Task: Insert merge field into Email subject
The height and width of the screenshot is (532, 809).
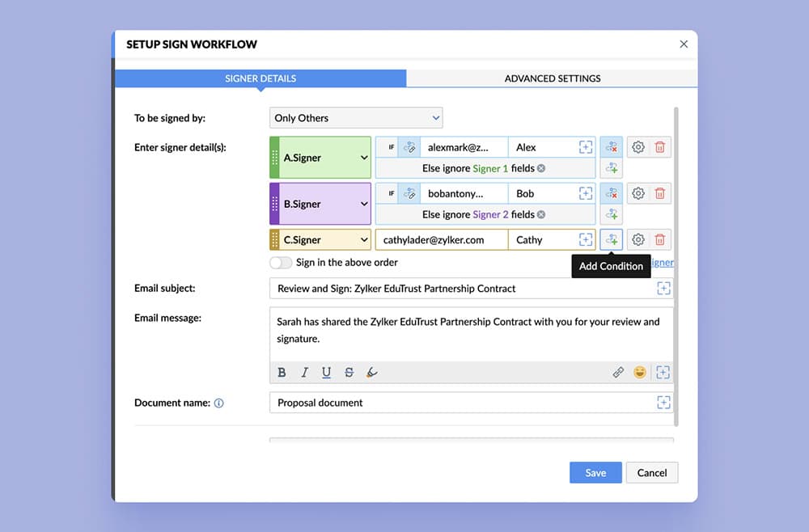Action: point(663,288)
